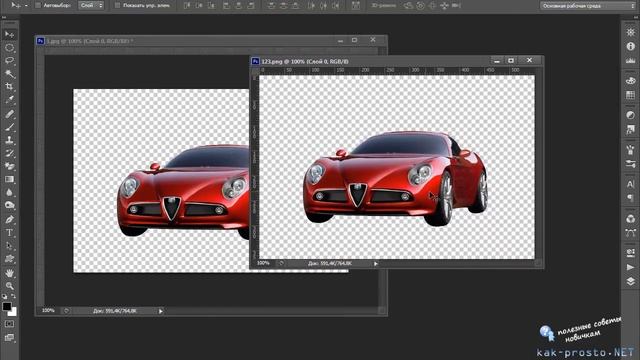Select the Path Selection tool
This screenshot has height=360, width=640.
(x=9, y=246)
